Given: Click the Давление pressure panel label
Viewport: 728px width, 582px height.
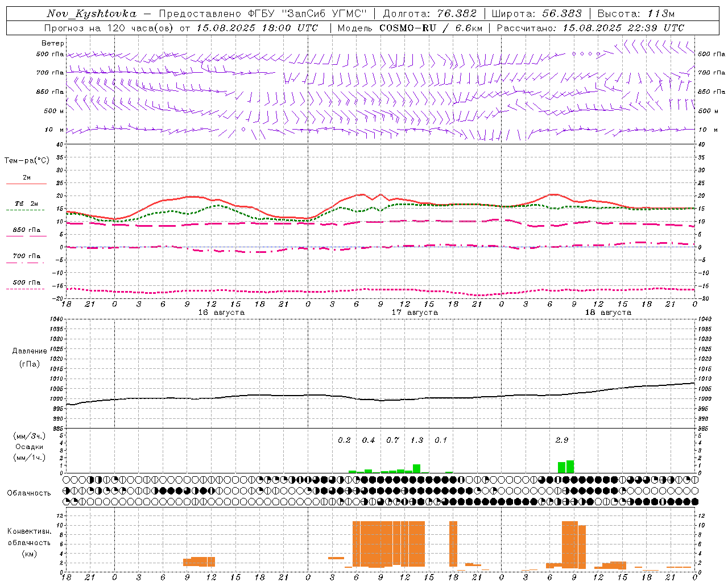Looking at the screenshot, I should (x=29, y=351).
